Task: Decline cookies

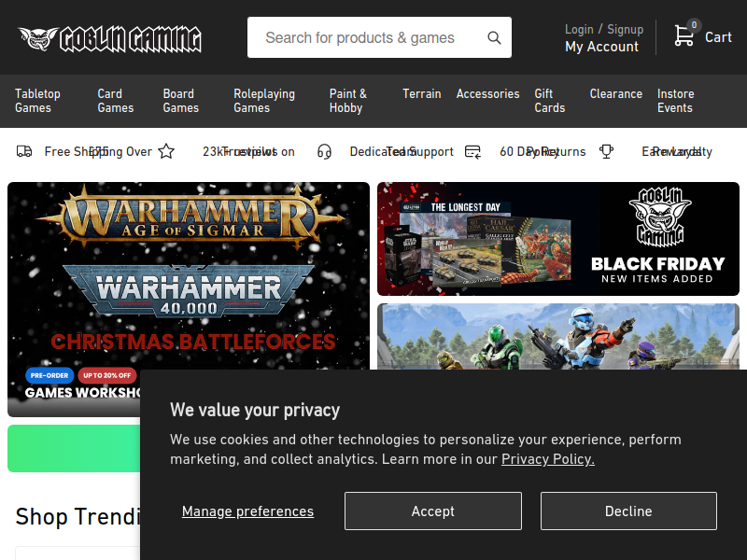Action: (628, 511)
